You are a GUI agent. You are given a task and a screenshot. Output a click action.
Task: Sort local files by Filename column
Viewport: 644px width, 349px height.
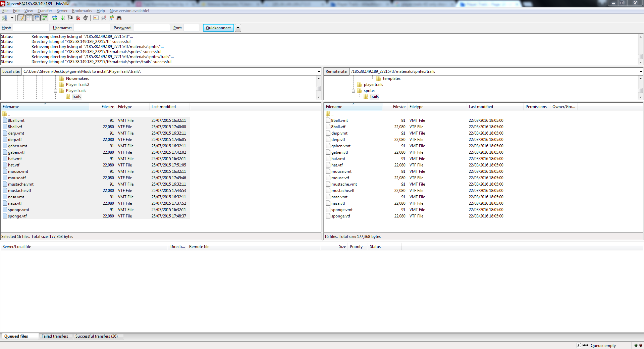point(45,107)
